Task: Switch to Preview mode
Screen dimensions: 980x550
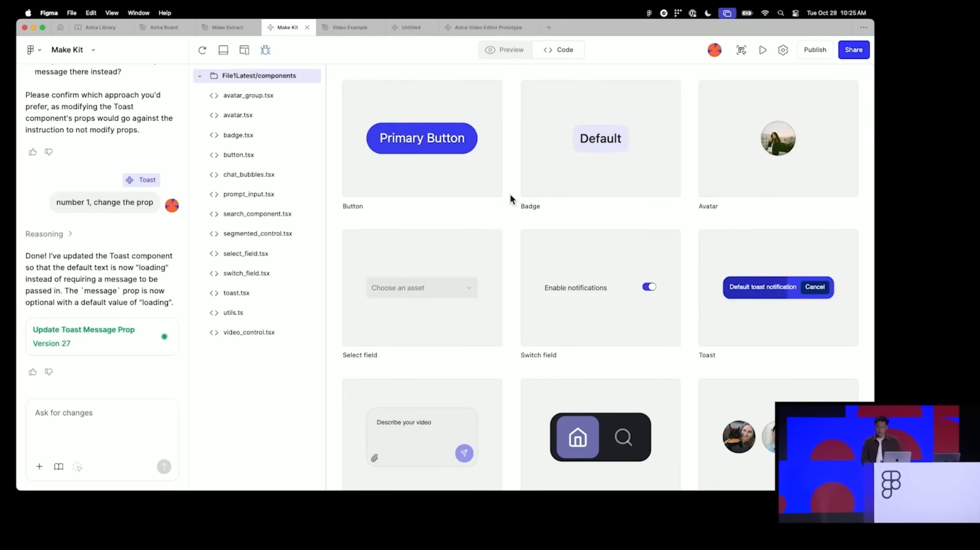Action: [x=504, y=50]
